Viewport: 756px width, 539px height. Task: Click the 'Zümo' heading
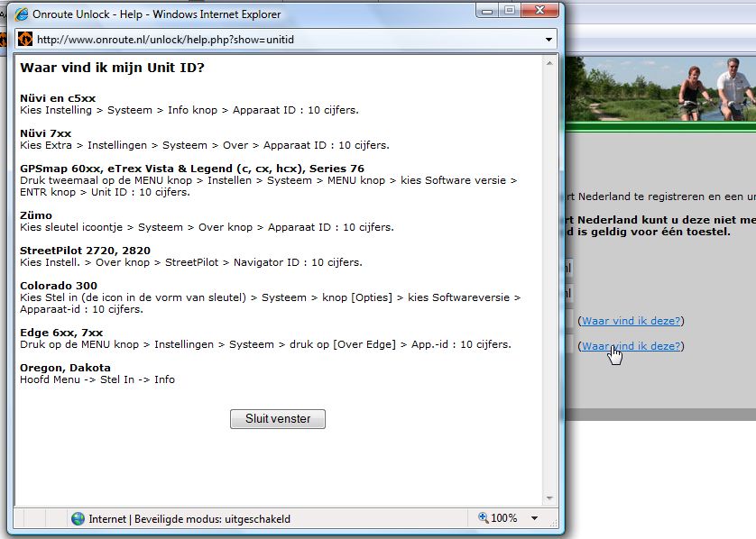point(36,215)
